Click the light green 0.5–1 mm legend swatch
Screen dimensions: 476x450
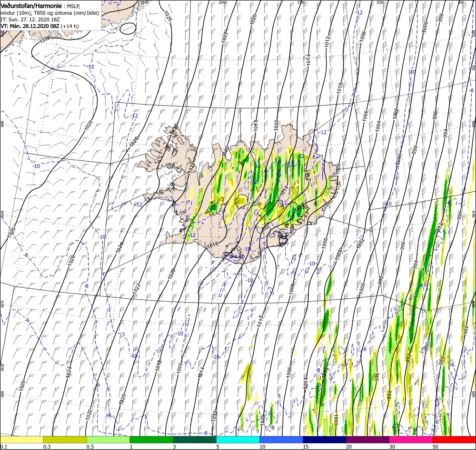[108, 440]
